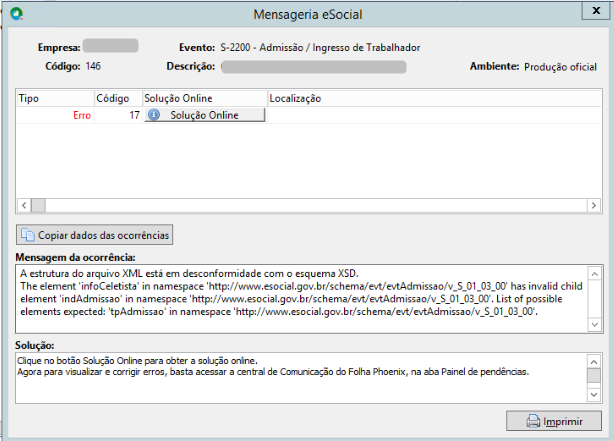
Task: Click the Localização column header
Action: pos(434,98)
